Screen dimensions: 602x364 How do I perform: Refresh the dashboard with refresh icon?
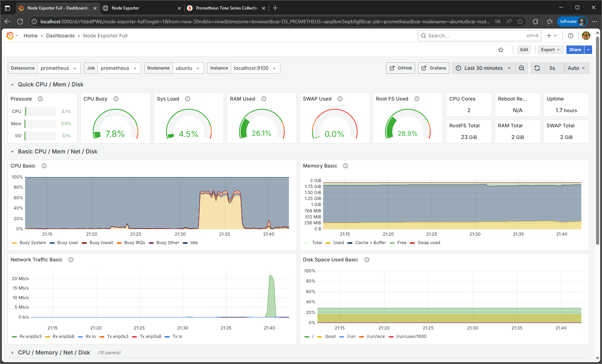(537, 68)
